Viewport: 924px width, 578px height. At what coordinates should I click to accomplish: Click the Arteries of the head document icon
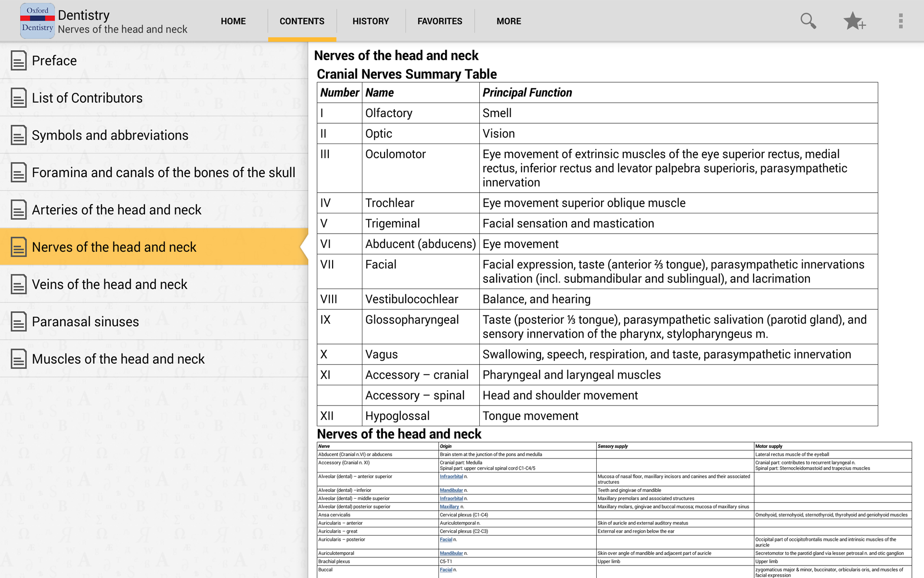(x=18, y=210)
